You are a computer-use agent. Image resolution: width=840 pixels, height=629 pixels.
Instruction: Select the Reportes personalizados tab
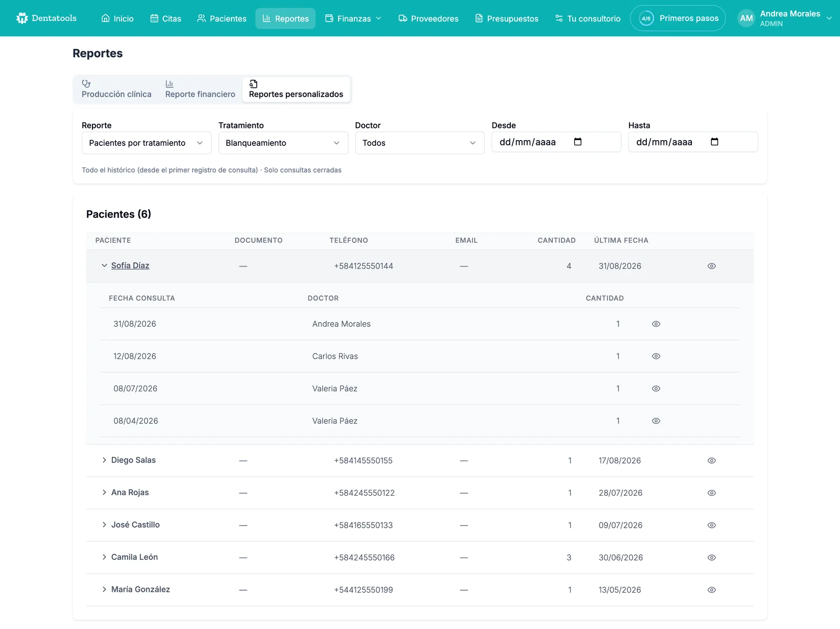click(296, 89)
